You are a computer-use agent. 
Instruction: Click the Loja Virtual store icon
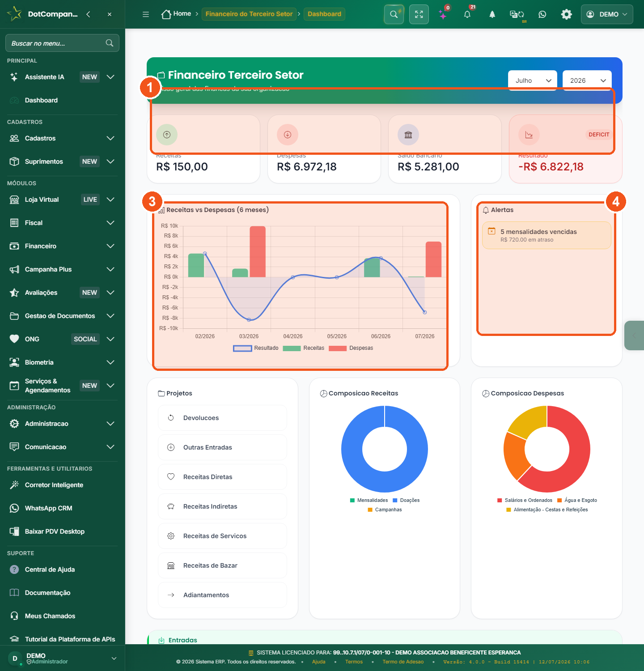coord(14,200)
